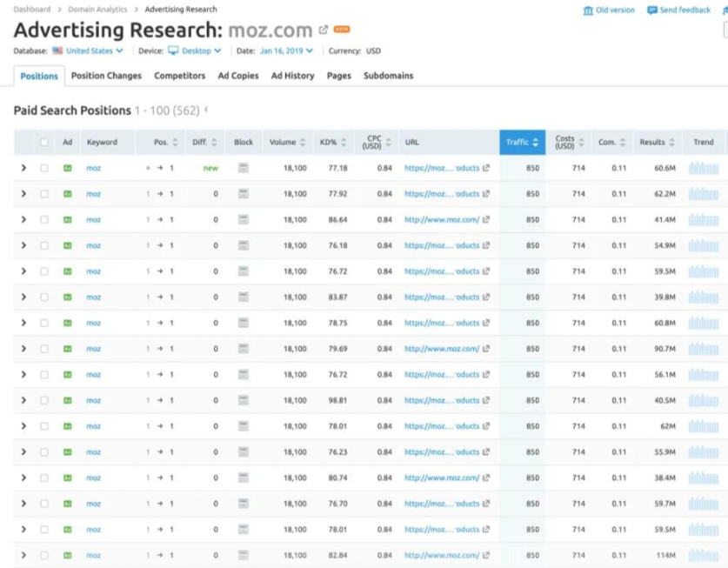
Task: Click the trend chart in the 60.6M results row
Action: click(x=703, y=169)
